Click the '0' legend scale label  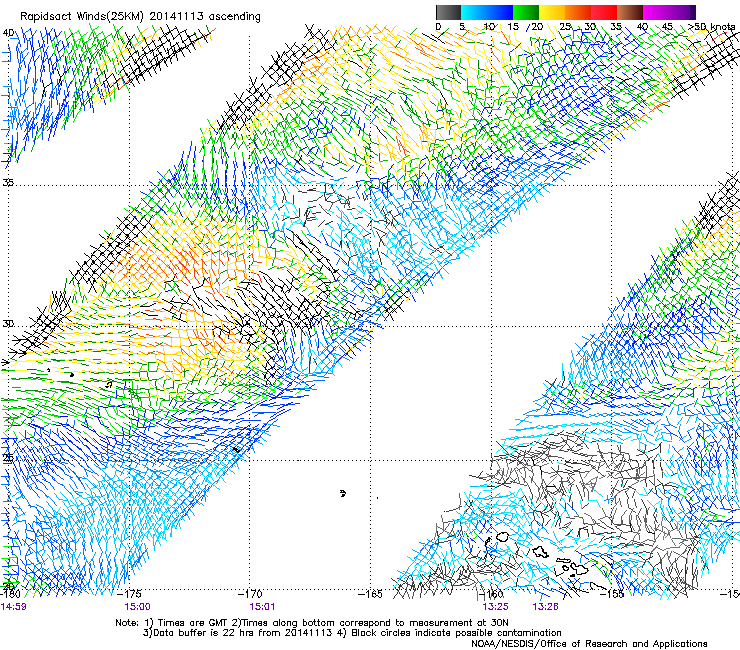[x=438, y=27]
